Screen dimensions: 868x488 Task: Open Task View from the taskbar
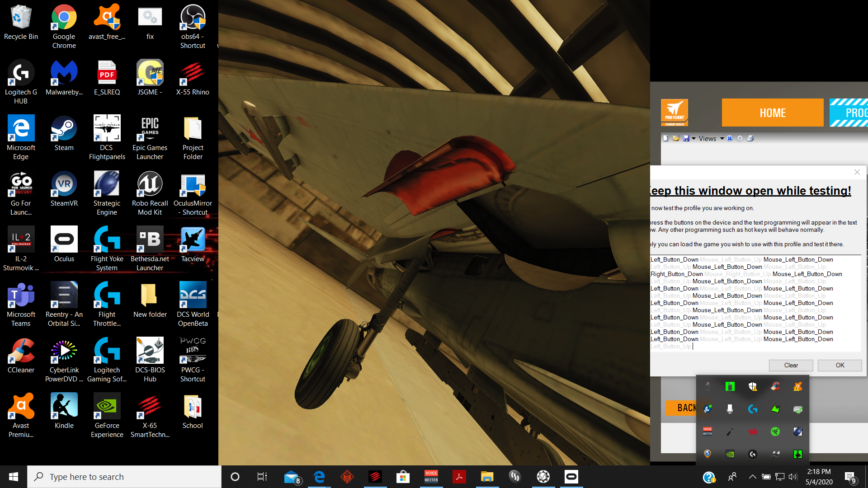pos(262,477)
